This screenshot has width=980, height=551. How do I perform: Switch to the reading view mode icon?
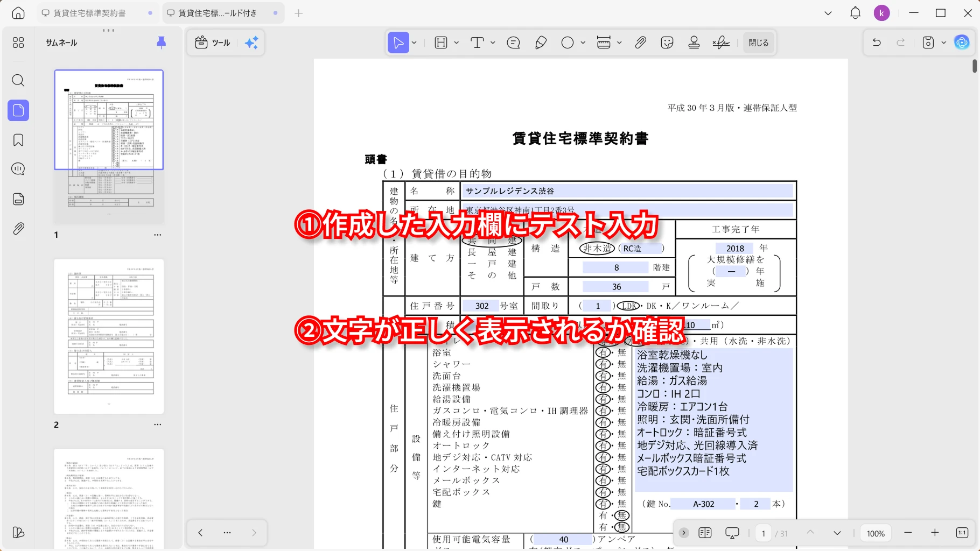705,533
